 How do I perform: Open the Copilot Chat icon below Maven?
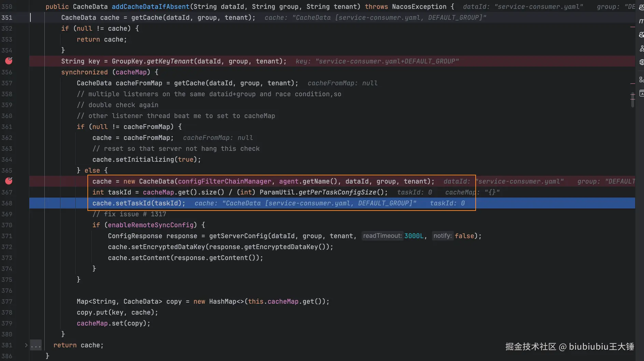641,35
